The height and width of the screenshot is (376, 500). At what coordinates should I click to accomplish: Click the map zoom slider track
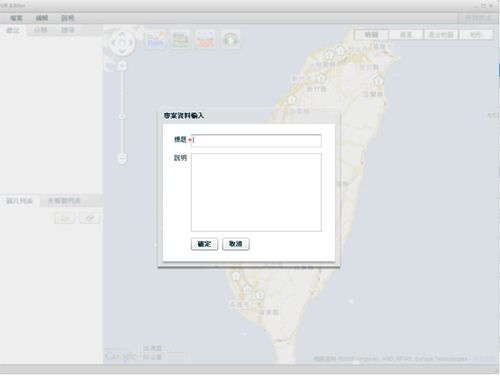pos(122,112)
